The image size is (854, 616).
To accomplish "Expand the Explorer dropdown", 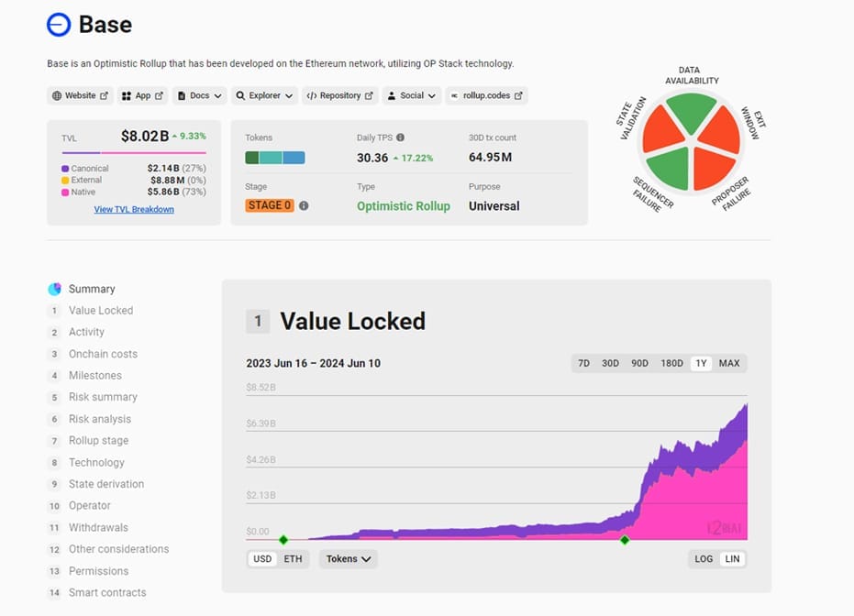I will tap(264, 95).
